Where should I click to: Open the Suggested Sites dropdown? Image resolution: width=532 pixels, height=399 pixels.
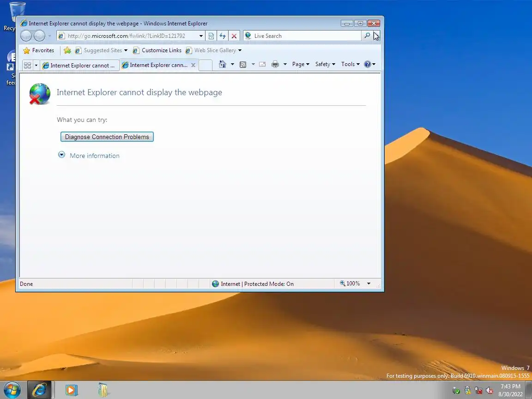point(102,50)
